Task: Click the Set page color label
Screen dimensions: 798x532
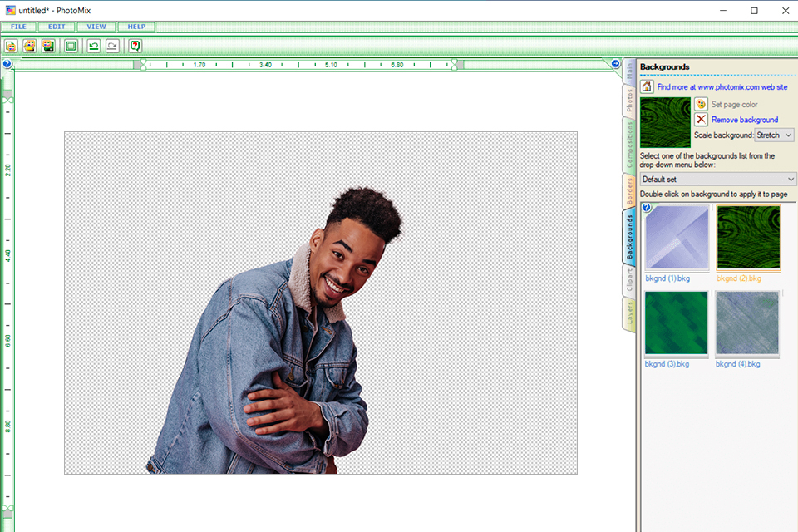Action: click(x=734, y=105)
